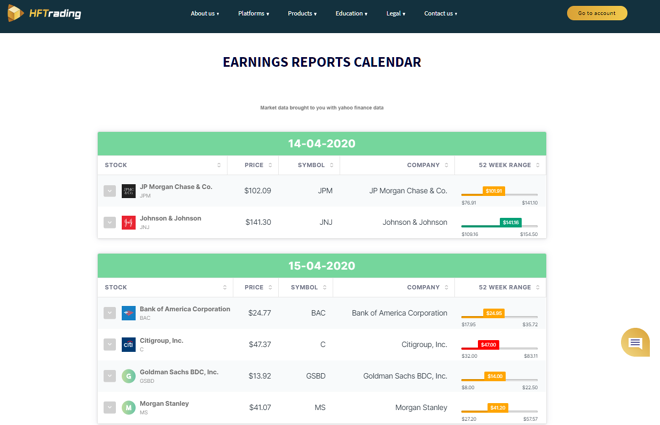Click the HFTrading logo
Viewport: 660px width, 425px height.
pyautogui.click(x=45, y=13)
